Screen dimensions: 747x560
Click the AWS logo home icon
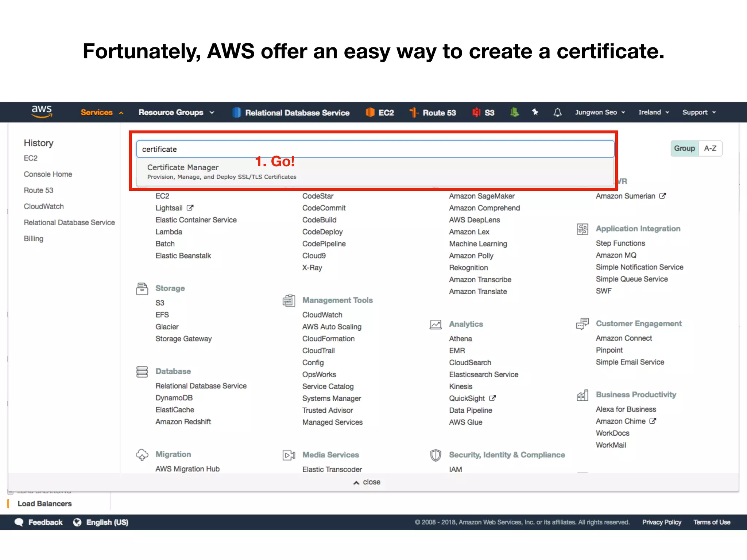pyautogui.click(x=42, y=112)
